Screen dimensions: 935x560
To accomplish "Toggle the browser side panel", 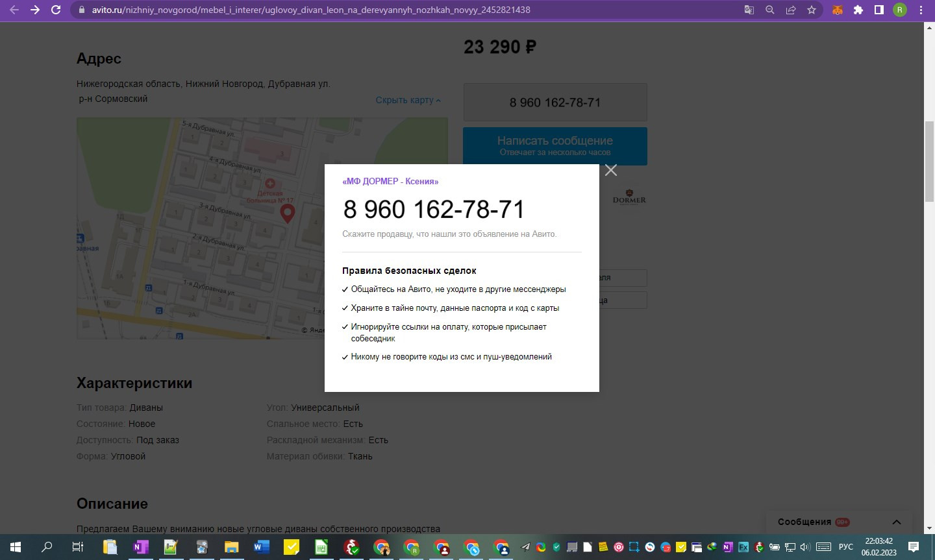I will tap(879, 10).
